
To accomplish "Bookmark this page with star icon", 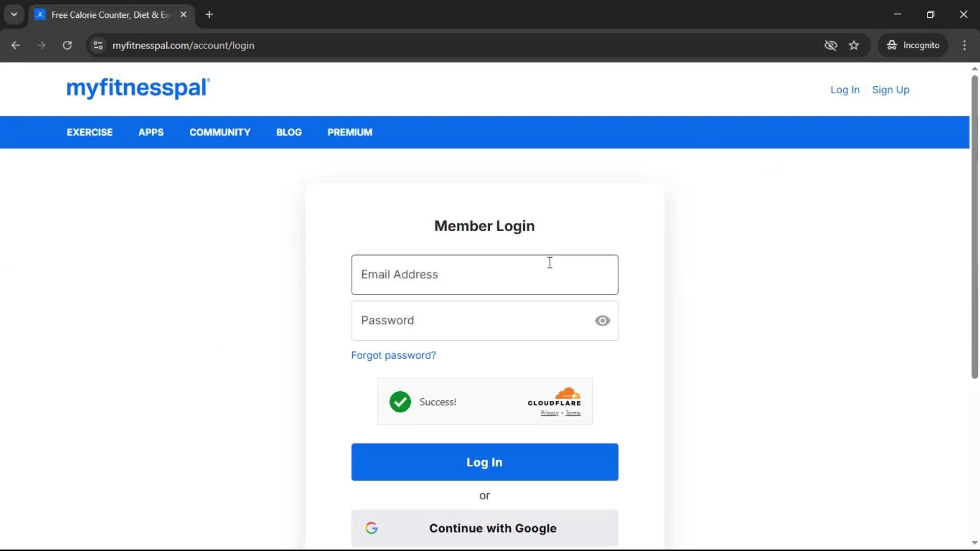I will [x=854, y=45].
